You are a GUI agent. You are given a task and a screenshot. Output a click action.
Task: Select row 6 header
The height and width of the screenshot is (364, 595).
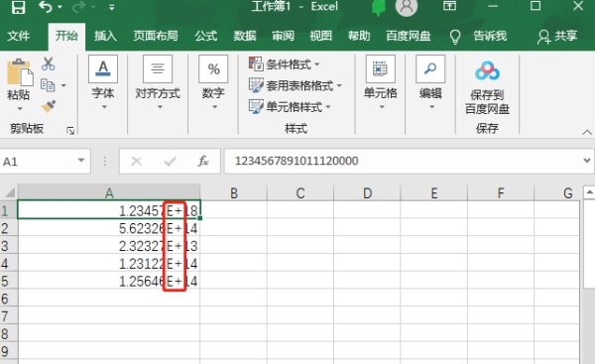pos(8,299)
